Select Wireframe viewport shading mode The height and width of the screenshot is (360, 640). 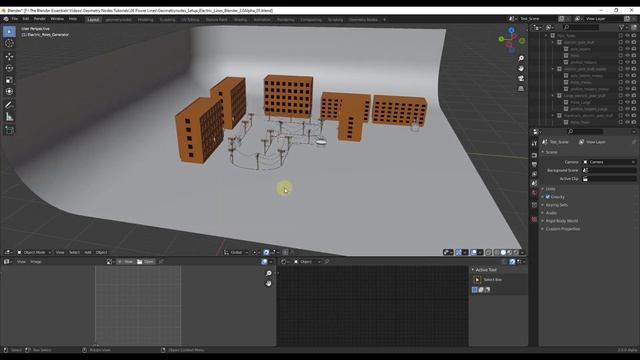point(496,252)
